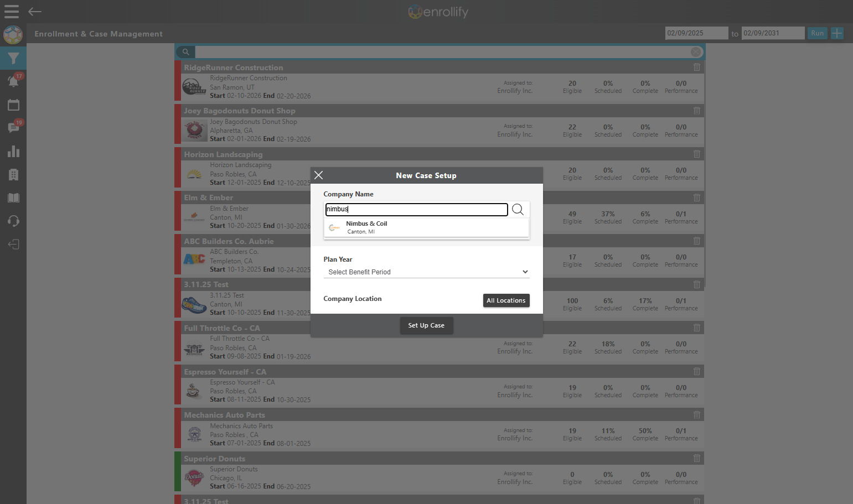Delete the Horizon Landscaping case

pos(697,154)
